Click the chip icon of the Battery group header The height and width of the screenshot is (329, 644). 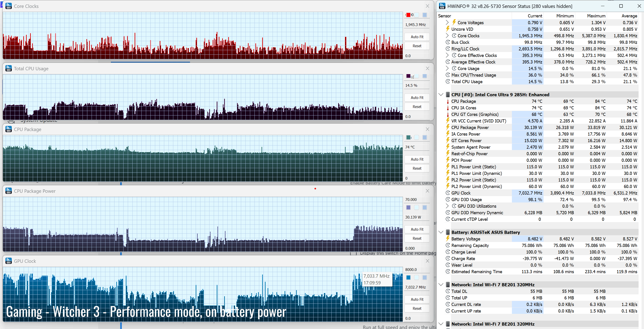[448, 232]
